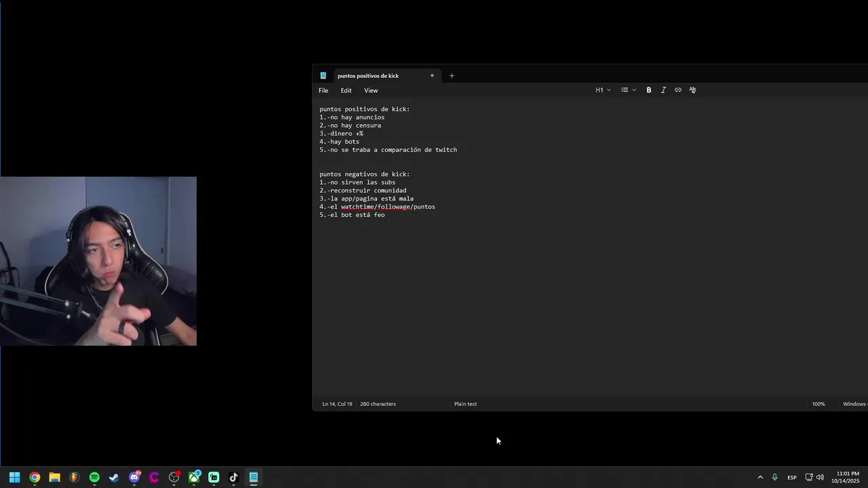Click the line '2.-no hay censura'
The height and width of the screenshot is (488, 868).
(350, 125)
